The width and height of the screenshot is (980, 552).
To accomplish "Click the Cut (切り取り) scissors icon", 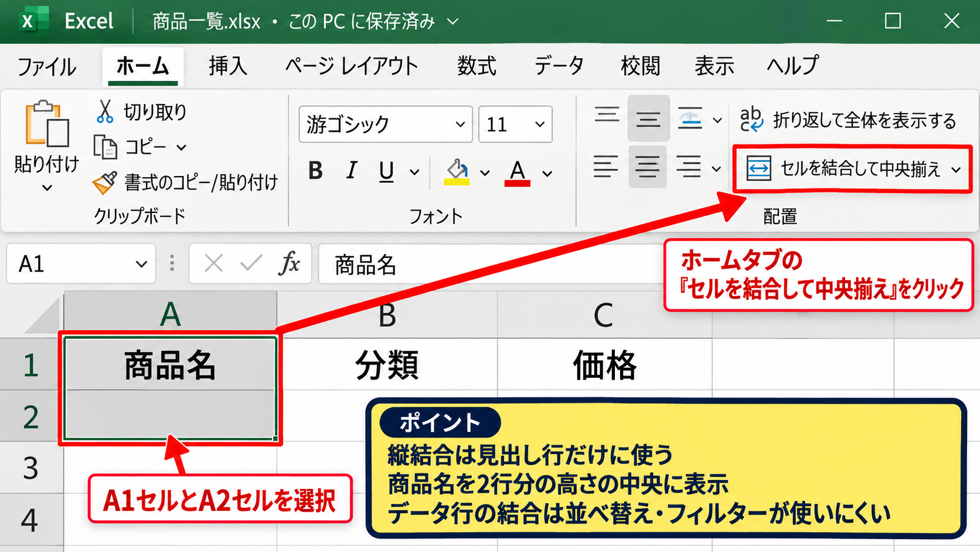I will pyautogui.click(x=104, y=111).
